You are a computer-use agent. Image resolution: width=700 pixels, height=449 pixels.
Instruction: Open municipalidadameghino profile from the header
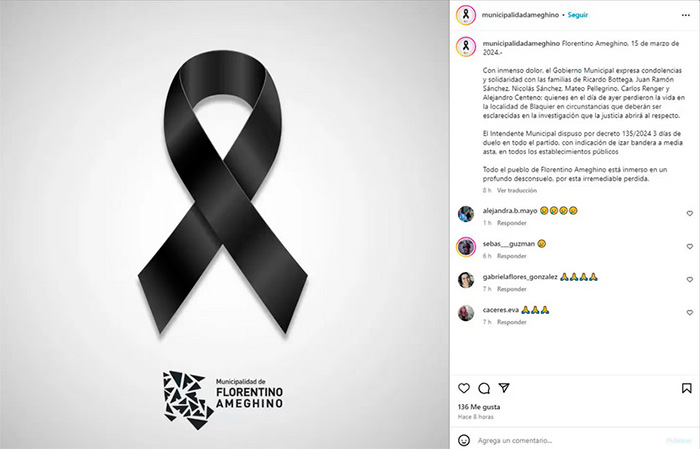click(x=520, y=15)
